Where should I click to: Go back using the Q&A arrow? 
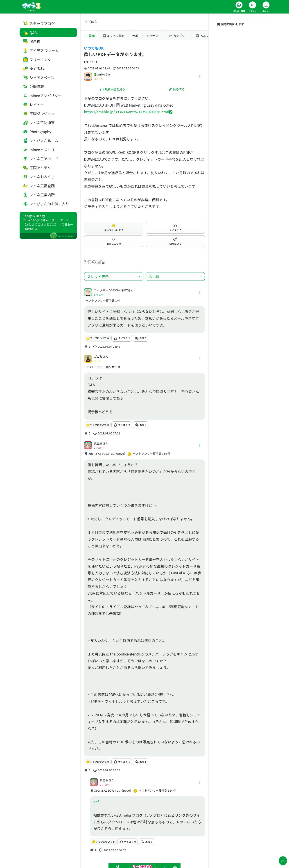click(86, 22)
